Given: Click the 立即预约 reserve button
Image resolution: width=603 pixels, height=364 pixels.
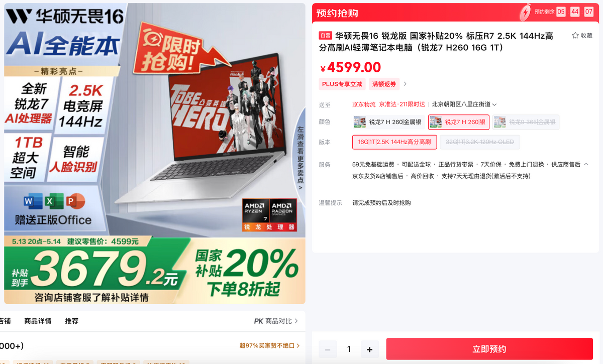Looking at the screenshot, I should point(489,349).
